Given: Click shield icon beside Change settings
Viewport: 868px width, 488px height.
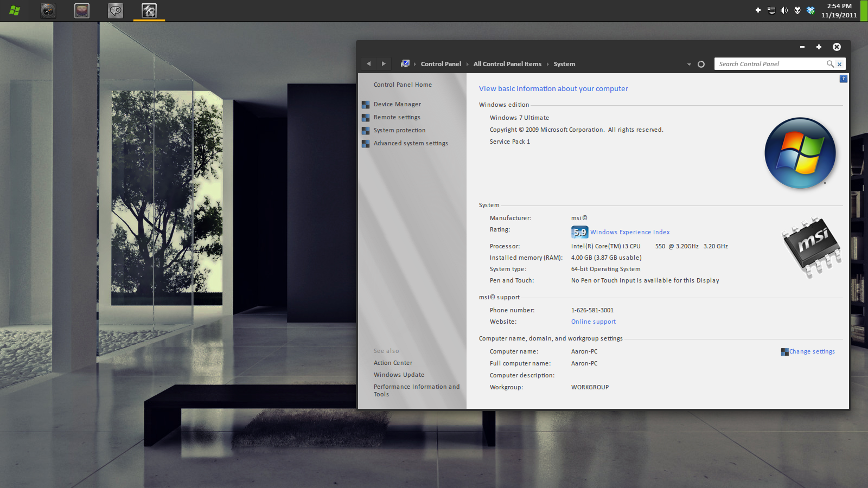Looking at the screenshot, I should (784, 352).
